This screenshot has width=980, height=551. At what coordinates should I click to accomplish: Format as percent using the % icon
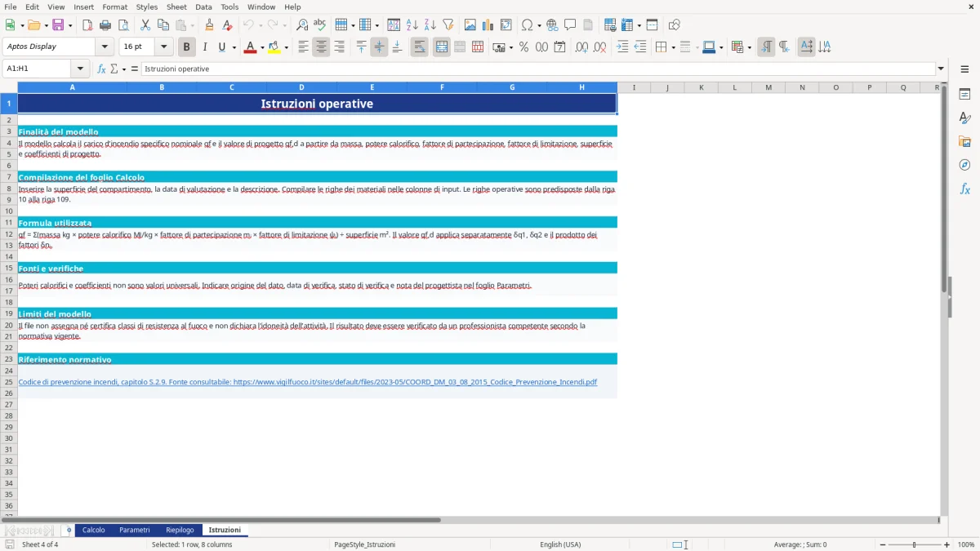(523, 47)
